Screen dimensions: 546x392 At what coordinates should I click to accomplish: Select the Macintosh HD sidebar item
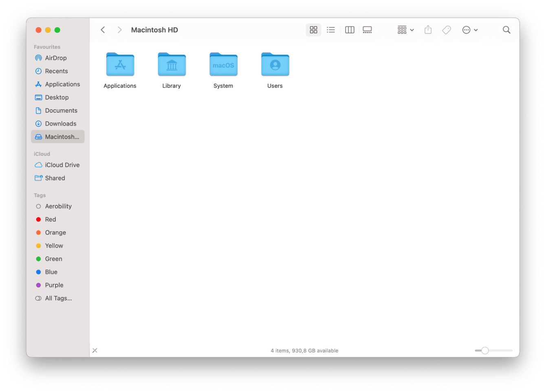click(x=57, y=136)
